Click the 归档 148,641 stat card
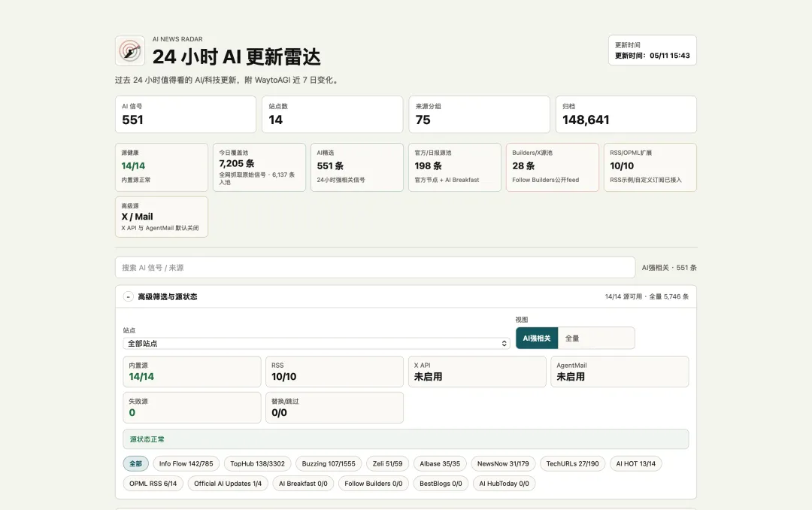 point(626,114)
